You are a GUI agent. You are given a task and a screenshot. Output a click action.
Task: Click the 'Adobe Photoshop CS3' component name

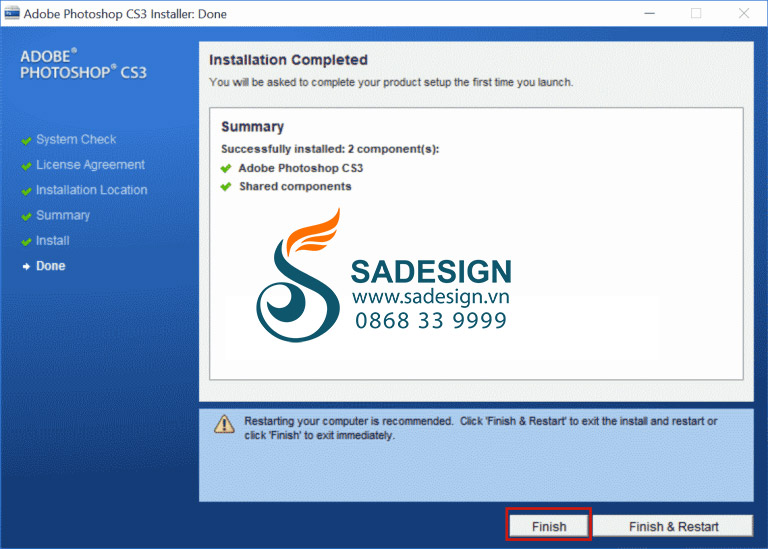tap(301, 168)
